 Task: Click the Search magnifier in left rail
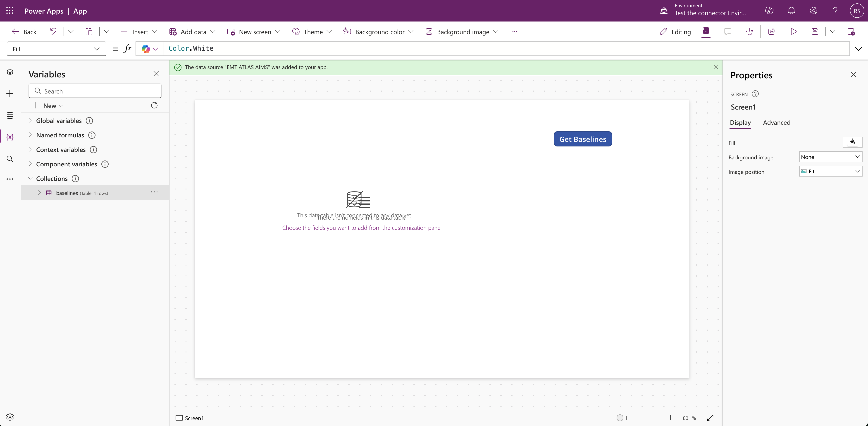(10, 159)
